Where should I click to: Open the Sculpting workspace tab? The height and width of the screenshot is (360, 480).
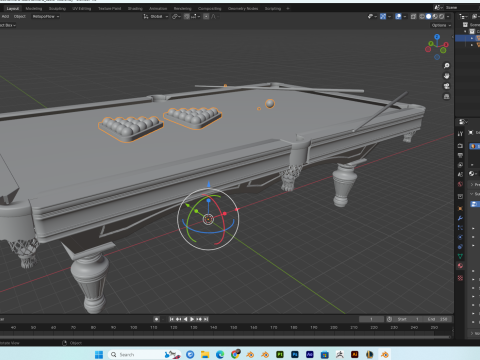point(57,9)
